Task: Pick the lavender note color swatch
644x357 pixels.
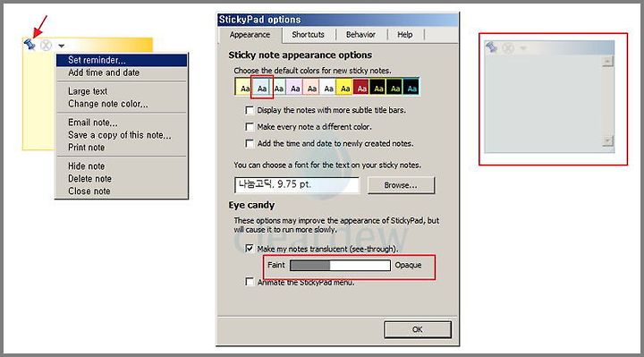Action: [x=295, y=87]
